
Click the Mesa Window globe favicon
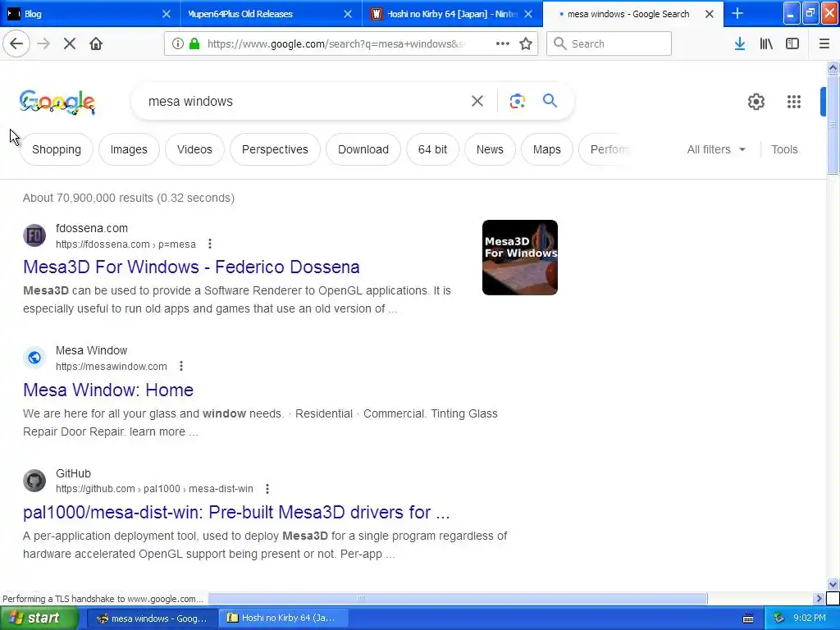click(34, 358)
